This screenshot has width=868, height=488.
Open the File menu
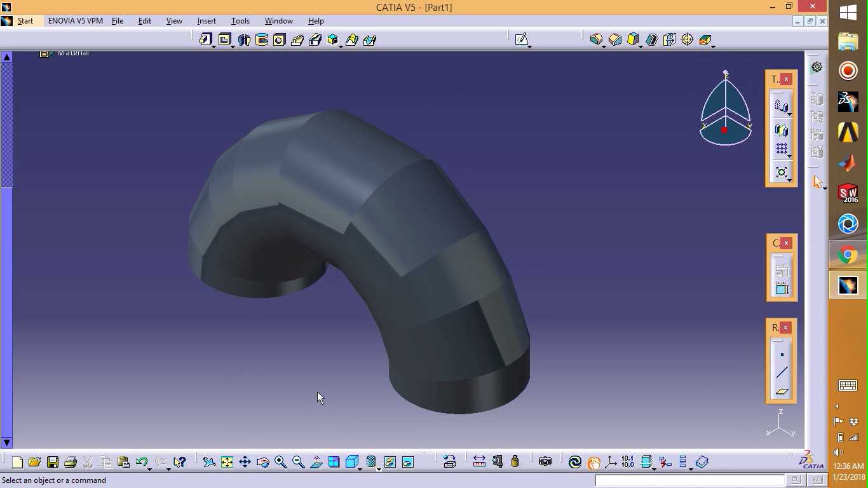(x=118, y=21)
